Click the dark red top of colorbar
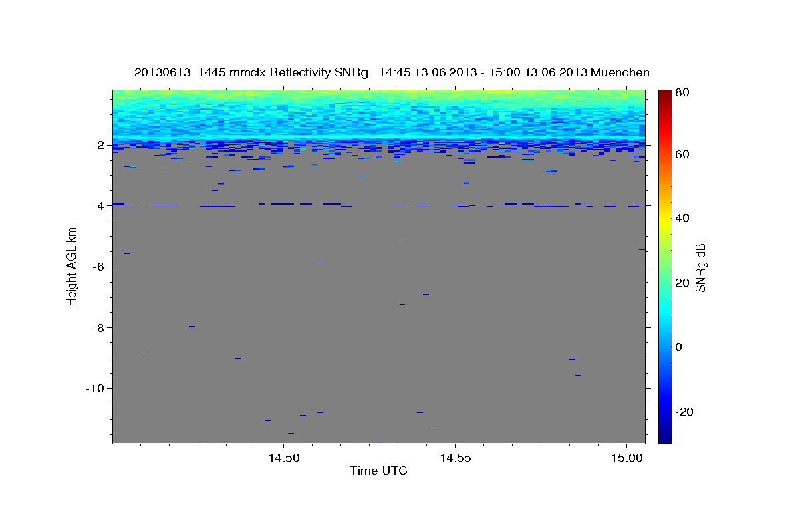Screen dimensions: 798x532 point(665,94)
